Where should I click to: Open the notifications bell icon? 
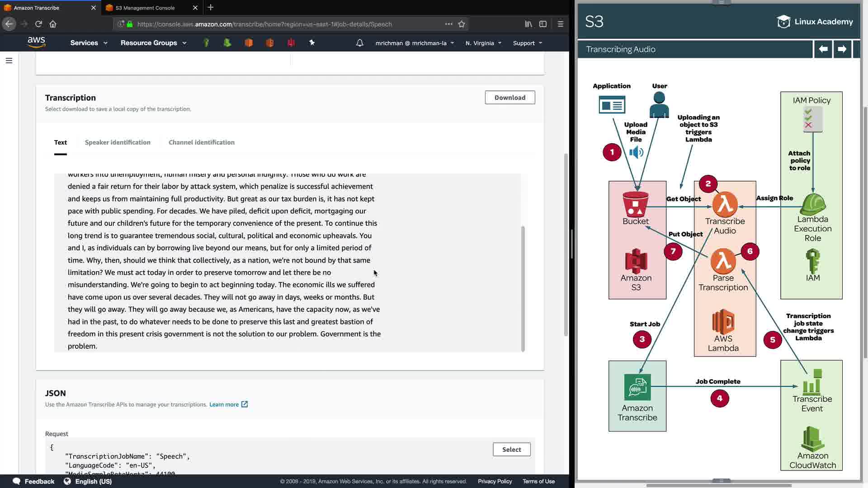(x=359, y=43)
